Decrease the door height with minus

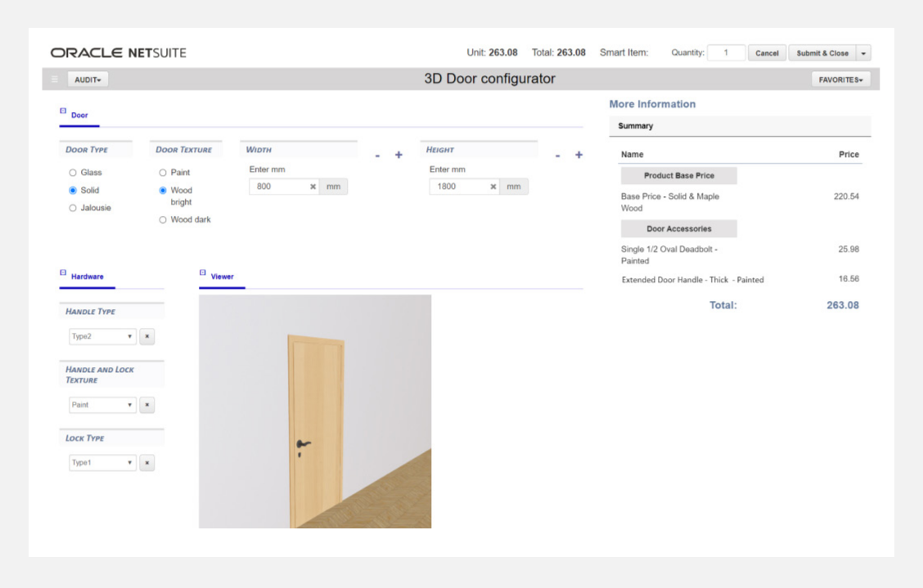pyautogui.click(x=557, y=155)
